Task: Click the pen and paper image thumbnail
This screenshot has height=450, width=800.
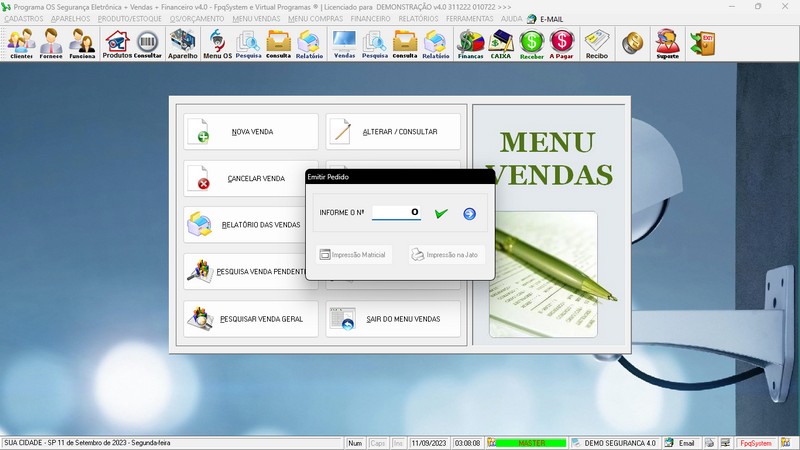Action: (x=543, y=274)
